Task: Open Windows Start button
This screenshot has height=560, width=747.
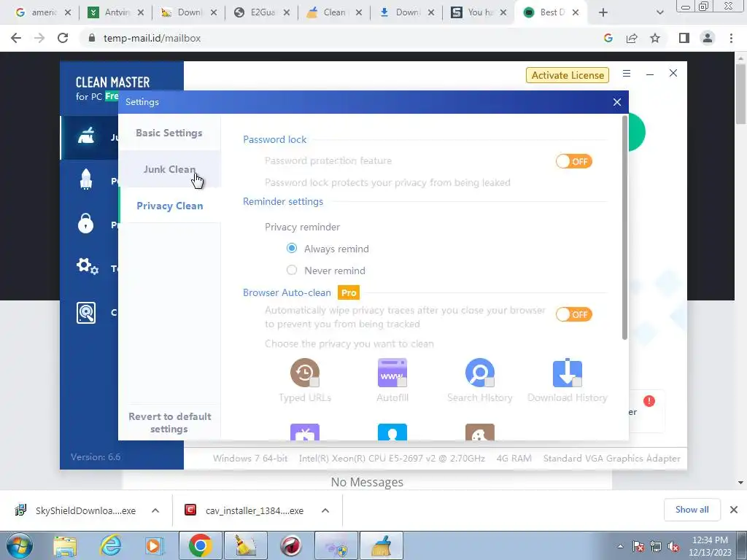Action: (19, 545)
